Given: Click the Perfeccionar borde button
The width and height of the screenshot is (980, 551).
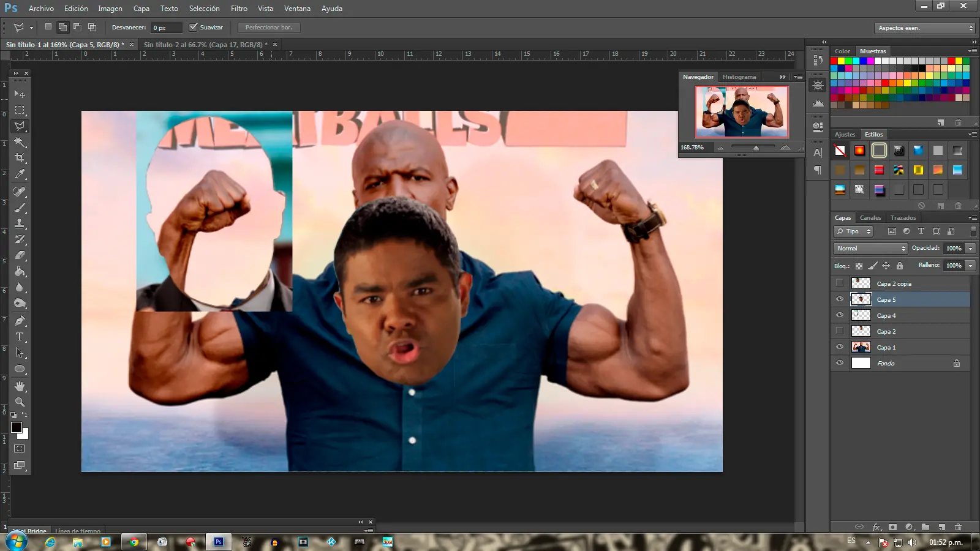Looking at the screenshot, I should coord(268,28).
